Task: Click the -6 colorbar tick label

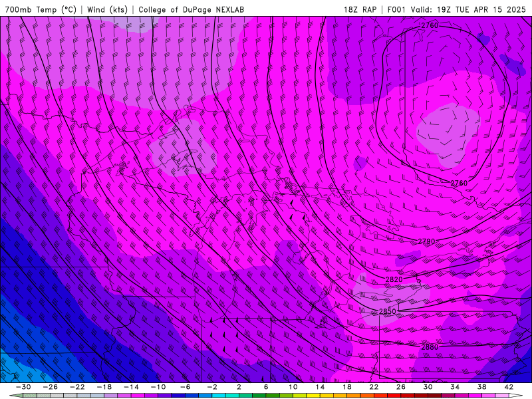Action: (x=186, y=387)
